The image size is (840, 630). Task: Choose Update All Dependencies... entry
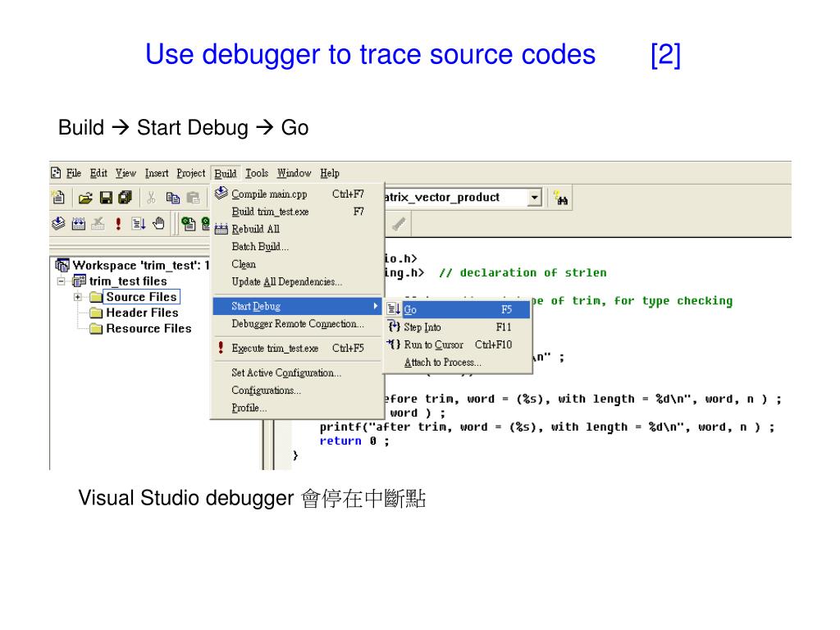298,282
